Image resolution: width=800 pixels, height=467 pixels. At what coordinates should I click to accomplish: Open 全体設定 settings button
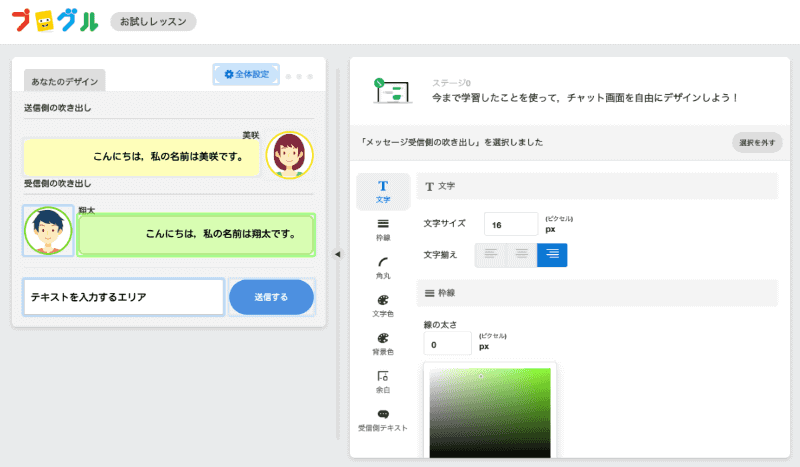[x=246, y=74]
